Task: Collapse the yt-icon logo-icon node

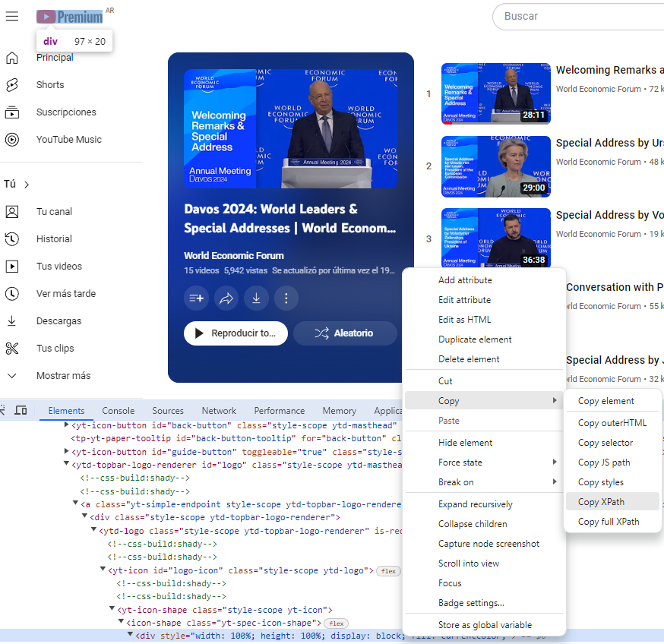Action: [103, 570]
